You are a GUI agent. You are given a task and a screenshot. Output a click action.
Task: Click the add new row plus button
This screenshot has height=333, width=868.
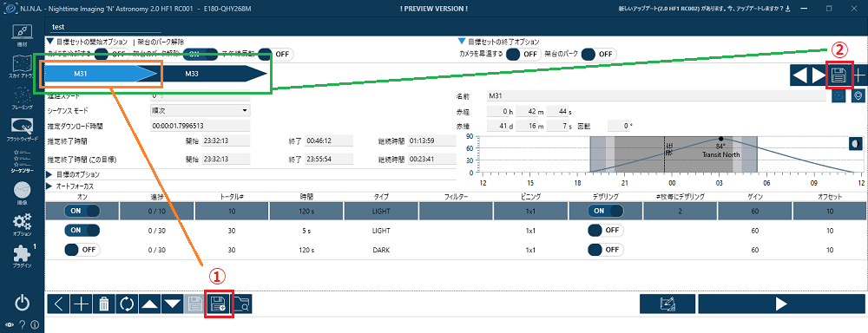tap(82, 304)
